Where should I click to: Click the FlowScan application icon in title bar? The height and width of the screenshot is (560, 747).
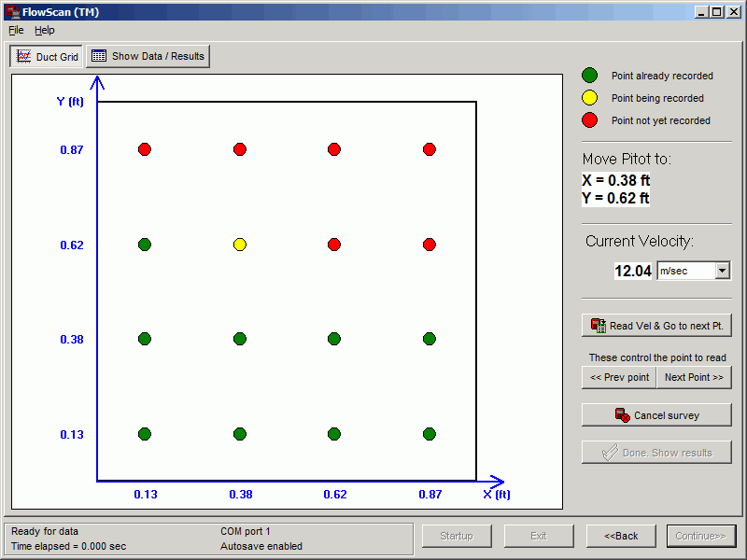[x=11, y=11]
